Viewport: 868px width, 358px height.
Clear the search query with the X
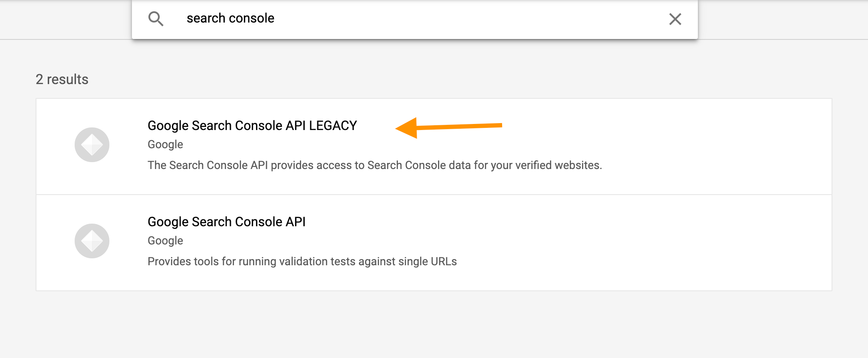click(675, 19)
